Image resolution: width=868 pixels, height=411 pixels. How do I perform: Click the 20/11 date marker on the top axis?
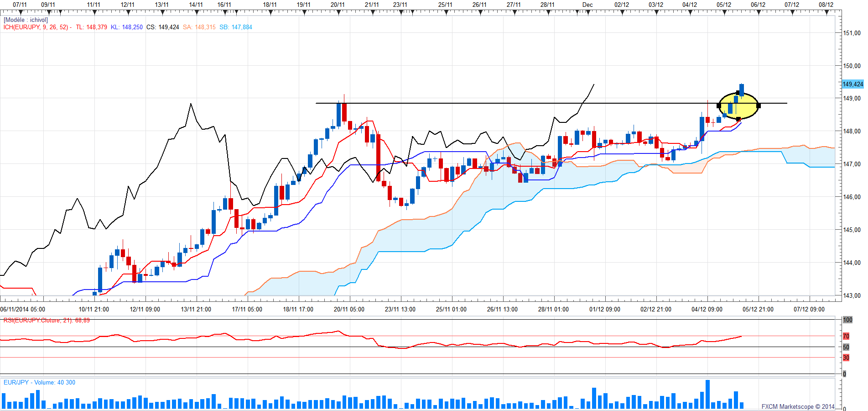point(338,5)
